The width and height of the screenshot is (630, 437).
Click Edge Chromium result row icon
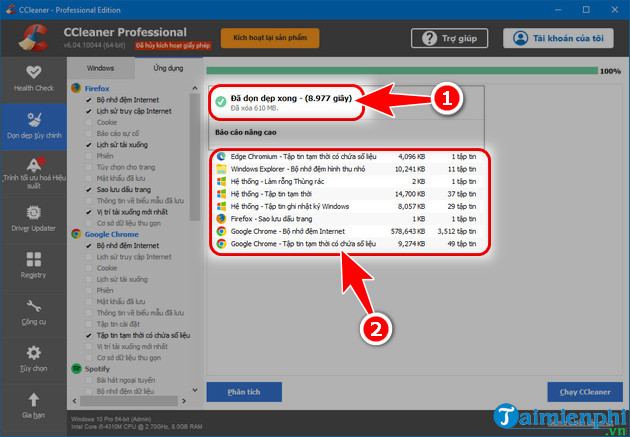221,156
